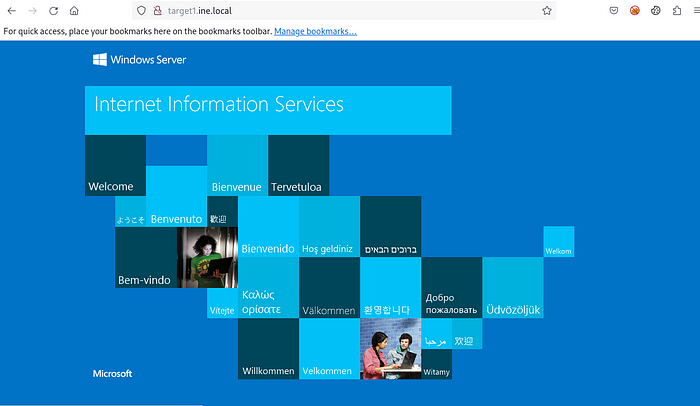
Task: Click the Willkommen tile
Action: tap(268, 349)
